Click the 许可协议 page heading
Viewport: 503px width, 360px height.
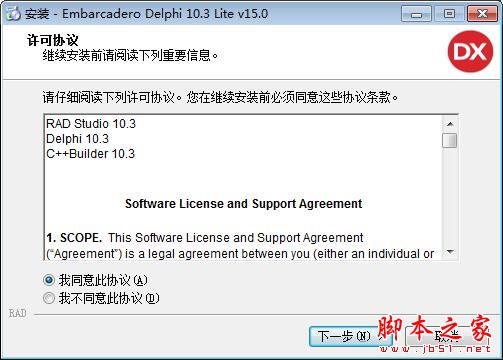pos(53,40)
